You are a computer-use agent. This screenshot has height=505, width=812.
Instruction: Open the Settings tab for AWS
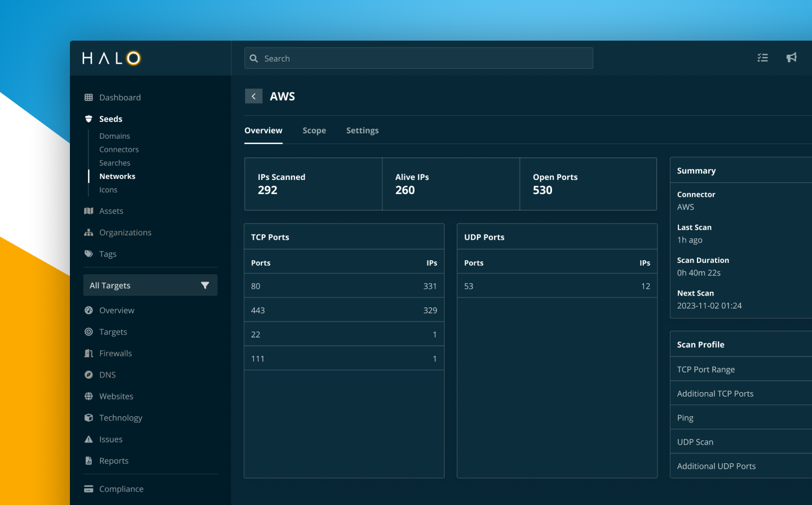pyautogui.click(x=362, y=130)
